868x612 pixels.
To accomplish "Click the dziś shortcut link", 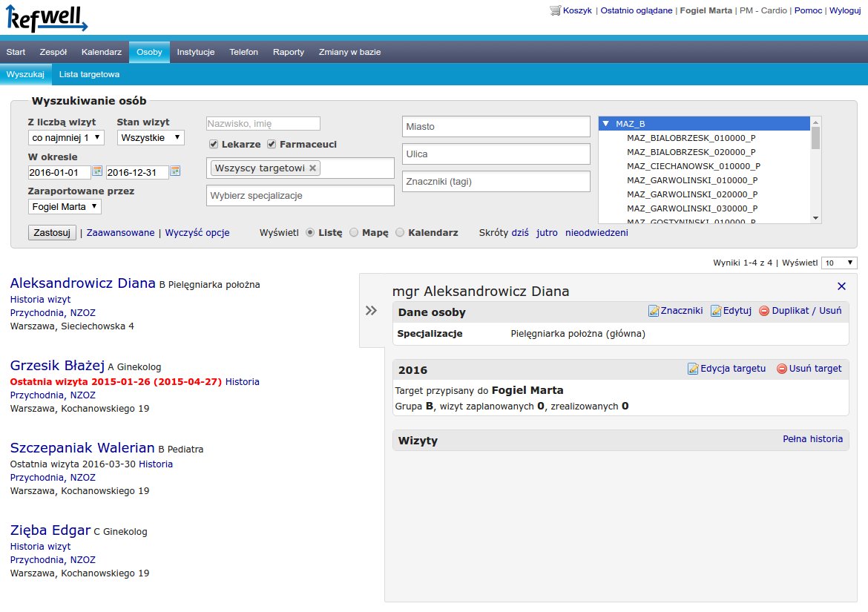I will [x=520, y=233].
